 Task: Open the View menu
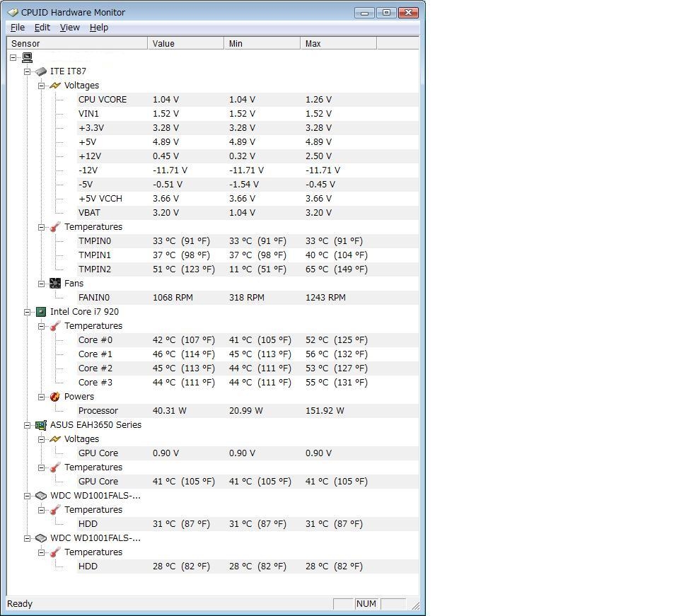pos(70,28)
